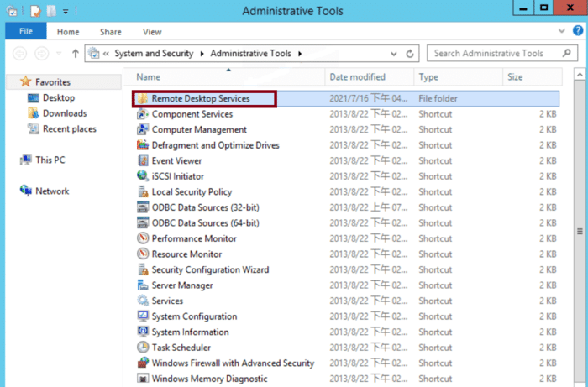Select the System Configuration icon
Image resolution: width=588 pixels, height=387 pixels.
tap(143, 316)
